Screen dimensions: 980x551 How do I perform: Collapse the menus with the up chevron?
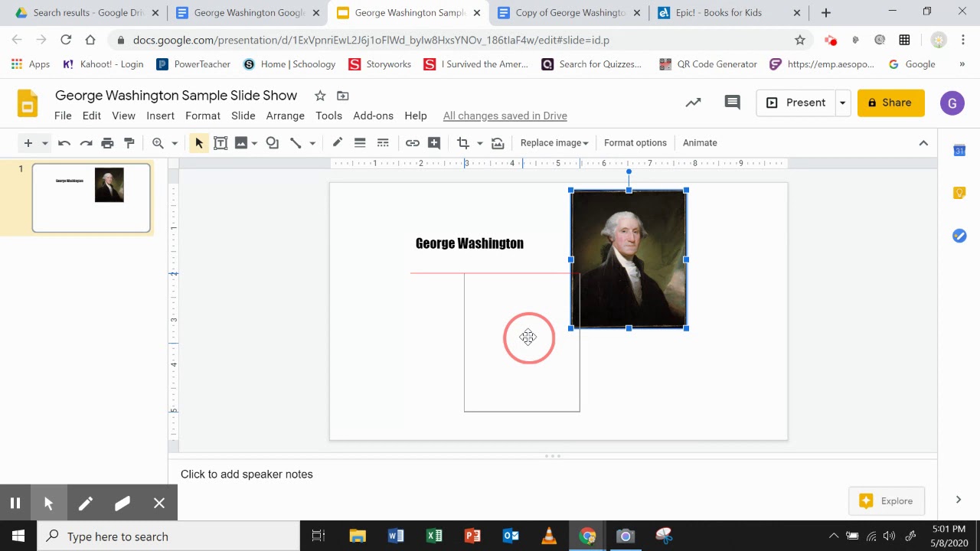(x=923, y=143)
